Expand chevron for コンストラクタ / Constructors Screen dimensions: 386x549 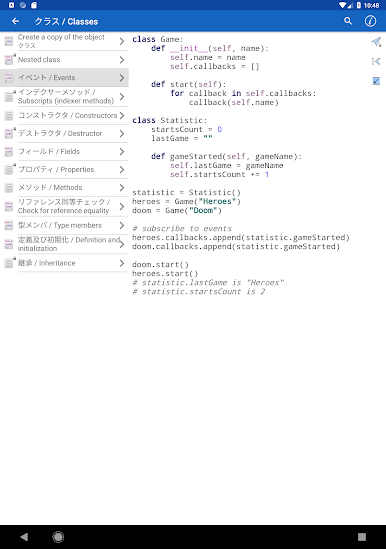click(122, 116)
